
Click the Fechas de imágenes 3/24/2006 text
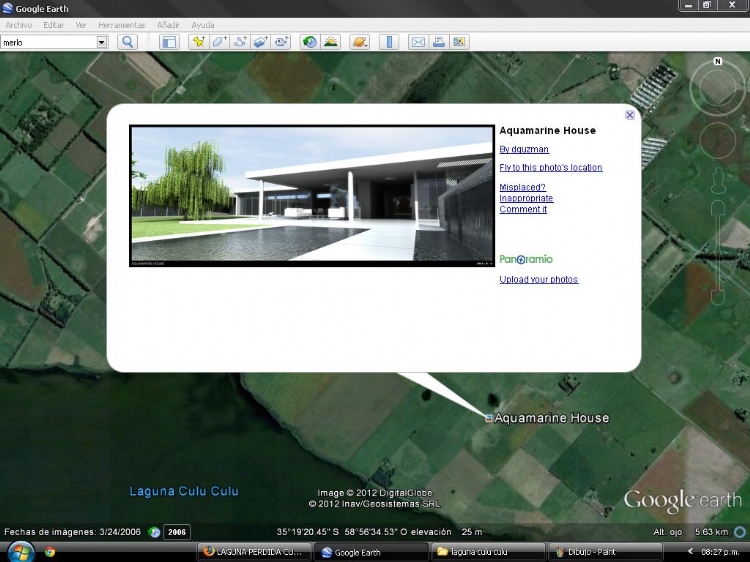(x=73, y=532)
